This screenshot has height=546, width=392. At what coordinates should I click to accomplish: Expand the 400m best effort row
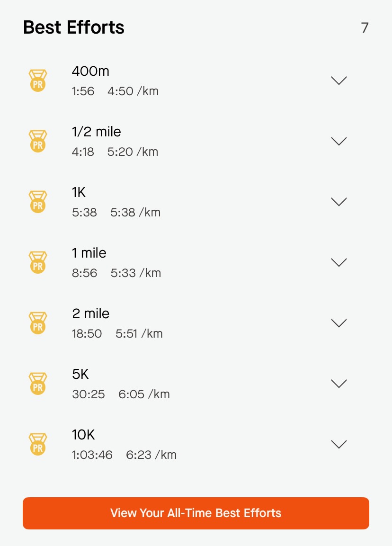(339, 81)
